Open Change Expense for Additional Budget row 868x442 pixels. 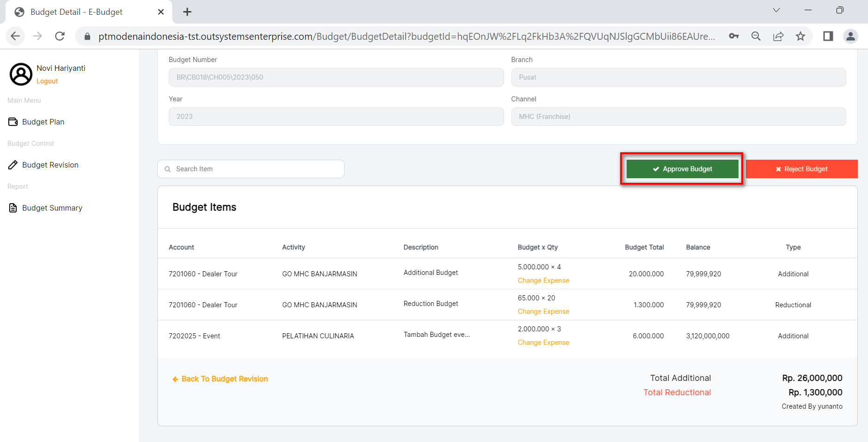click(543, 280)
